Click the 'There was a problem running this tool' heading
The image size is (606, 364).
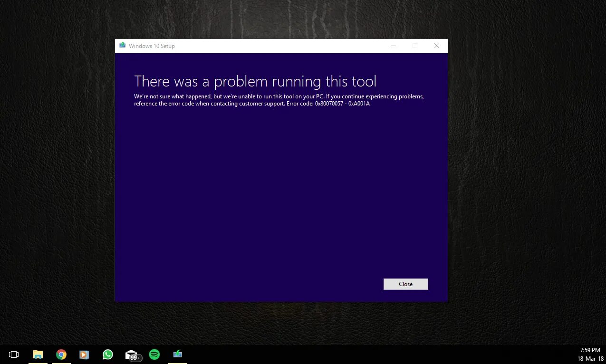[x=255, y=81]
